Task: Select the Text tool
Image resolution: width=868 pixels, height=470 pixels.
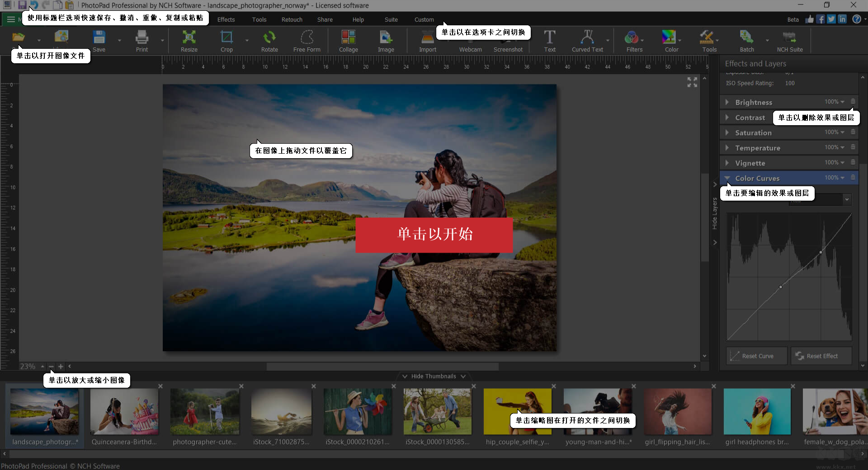Action: [x=550, y=41]
